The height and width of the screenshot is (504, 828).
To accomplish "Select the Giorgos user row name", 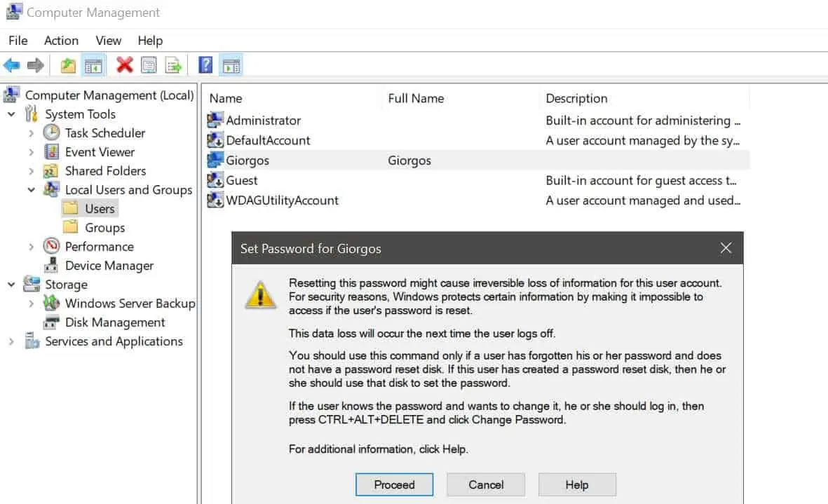I will 247,161.
